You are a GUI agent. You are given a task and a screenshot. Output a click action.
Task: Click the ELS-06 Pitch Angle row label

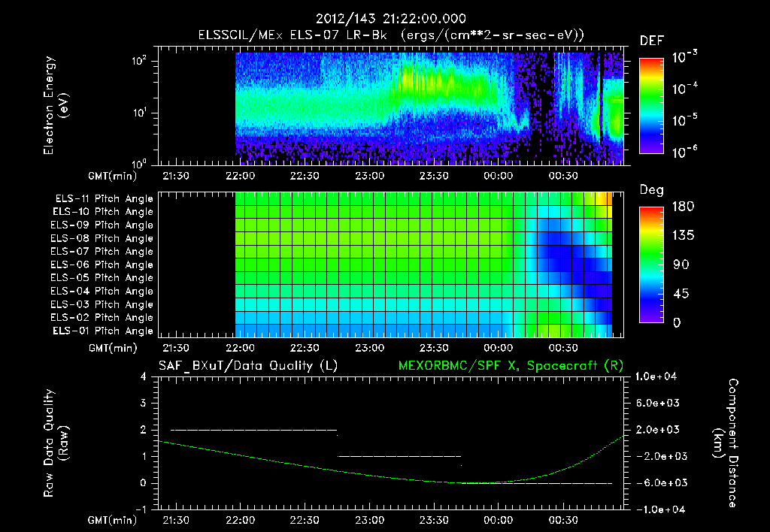click(x=102, y=264)
